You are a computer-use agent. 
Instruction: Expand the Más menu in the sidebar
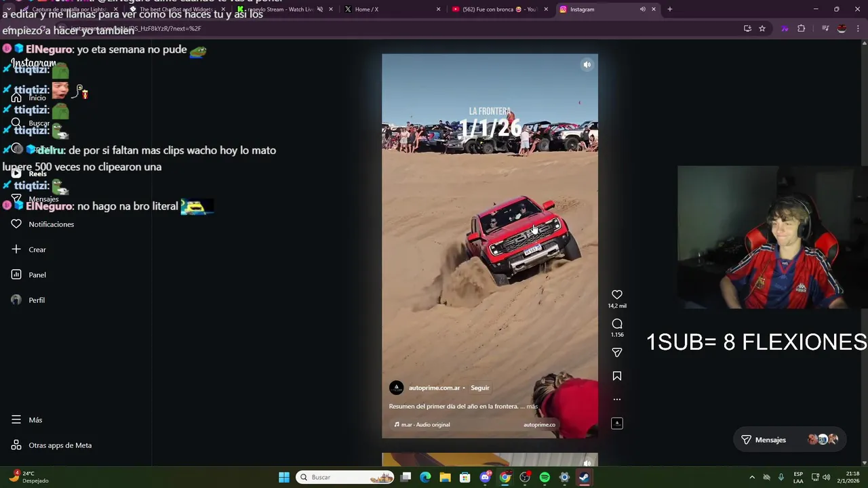tap(27, 420)
